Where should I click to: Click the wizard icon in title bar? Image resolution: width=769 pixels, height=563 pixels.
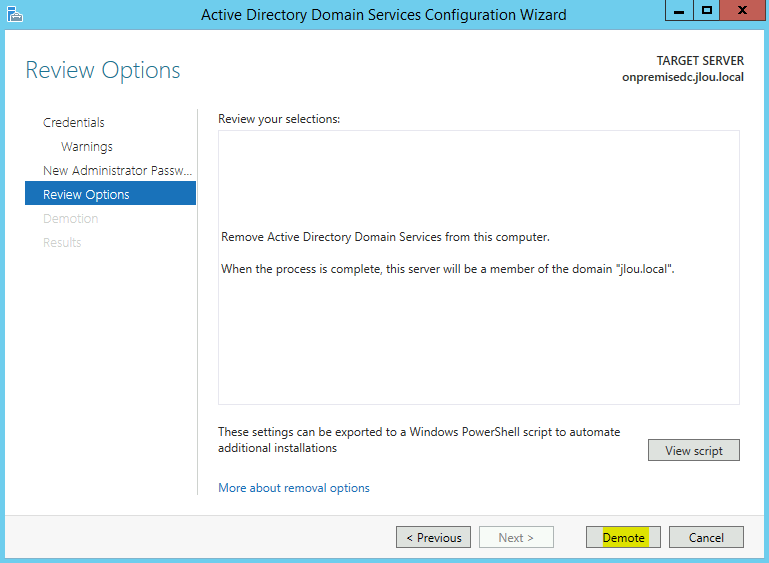pos(15,14)
